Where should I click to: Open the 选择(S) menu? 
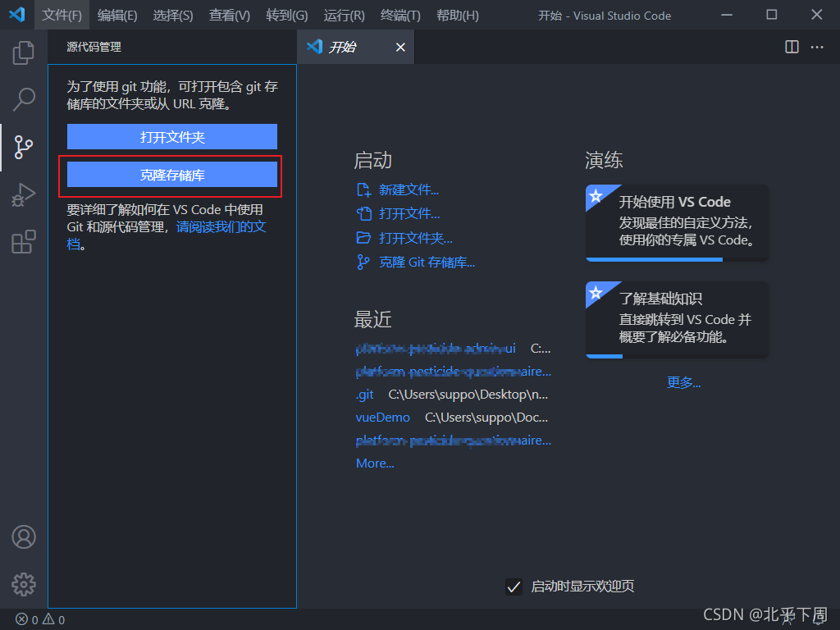[x=172, y=15]
